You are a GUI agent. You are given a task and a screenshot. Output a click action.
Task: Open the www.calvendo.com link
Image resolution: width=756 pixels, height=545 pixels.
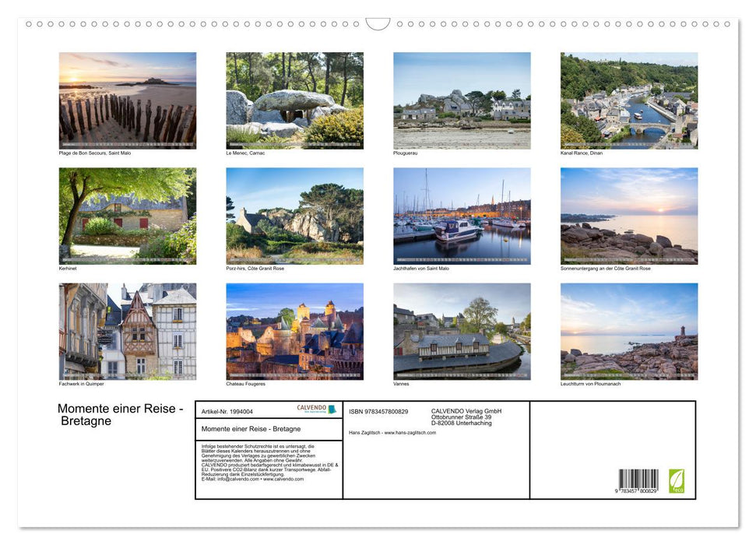pyautogui.click(x=284, y=480)
